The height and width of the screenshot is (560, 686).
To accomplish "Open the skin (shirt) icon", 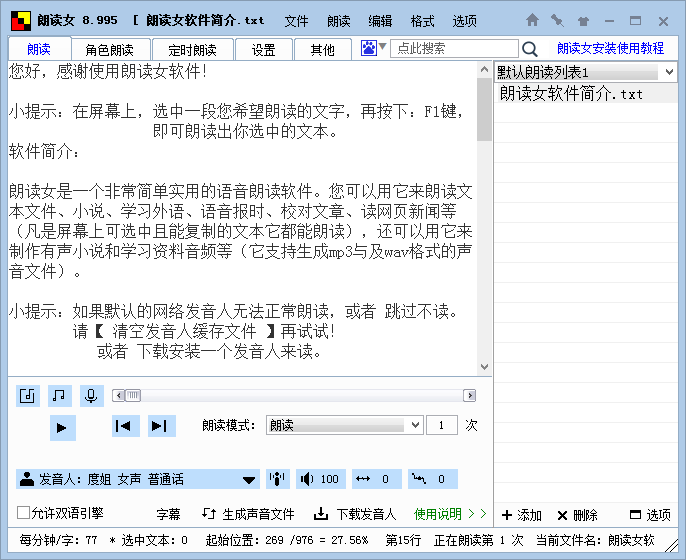I will (583, 21).
